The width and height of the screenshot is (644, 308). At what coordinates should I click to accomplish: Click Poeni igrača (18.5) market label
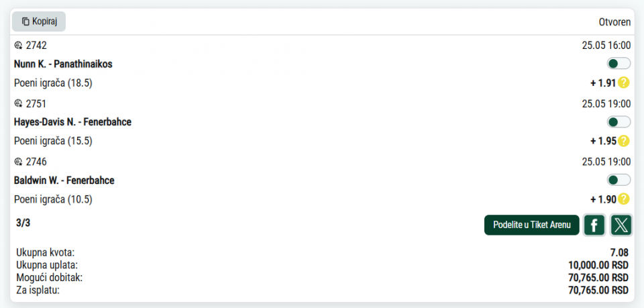coord(54,83)
